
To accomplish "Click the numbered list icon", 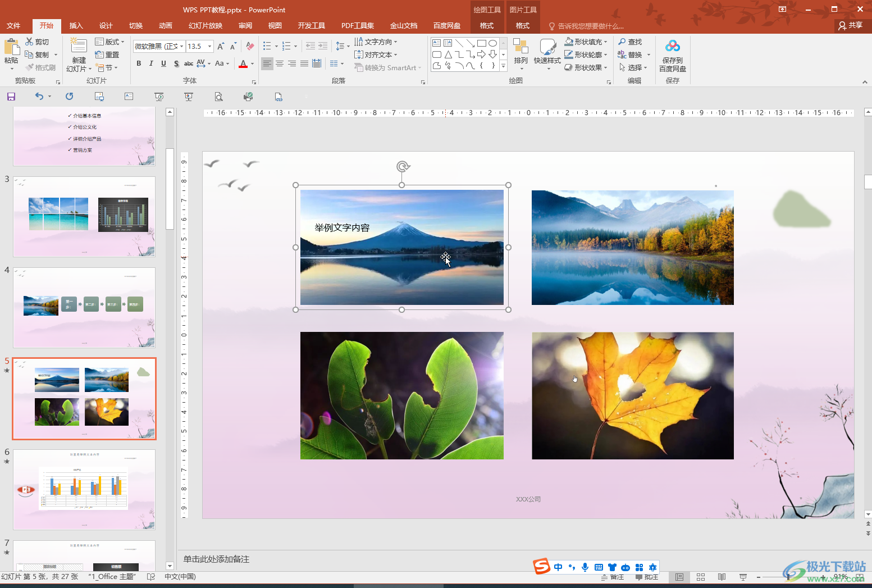I will (x=286, y=46).
